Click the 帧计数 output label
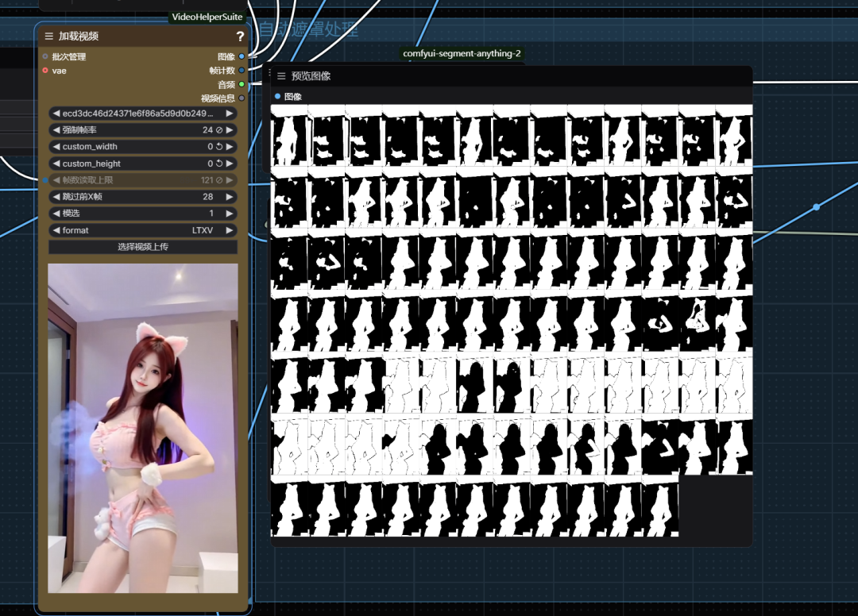Viewport: 858px width, 616px height. (x=222, y=71)
